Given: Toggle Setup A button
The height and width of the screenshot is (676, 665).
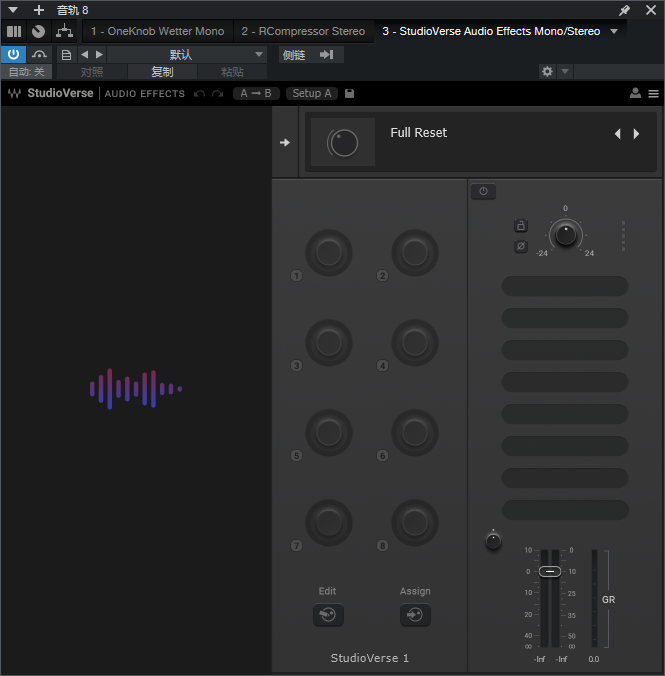Looking at the screenshot, I should click(312, 94).
